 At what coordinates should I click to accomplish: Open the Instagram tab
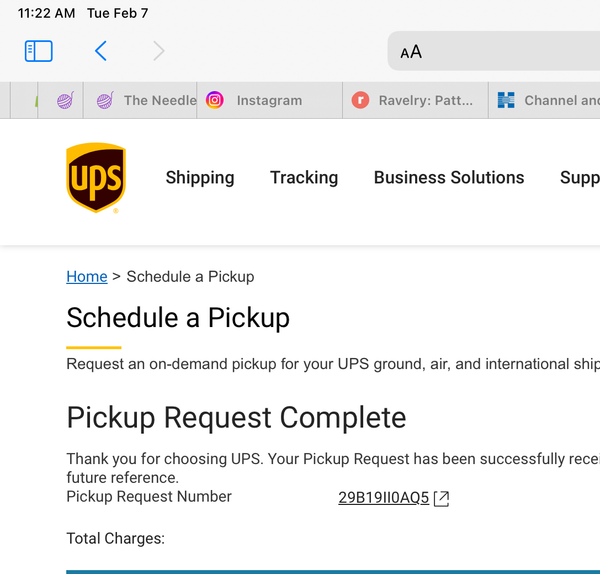tap(269, 100)
